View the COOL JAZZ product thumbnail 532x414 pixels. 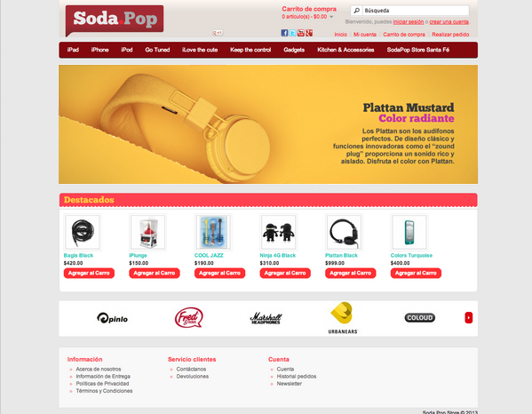click(x=213, y=233)
